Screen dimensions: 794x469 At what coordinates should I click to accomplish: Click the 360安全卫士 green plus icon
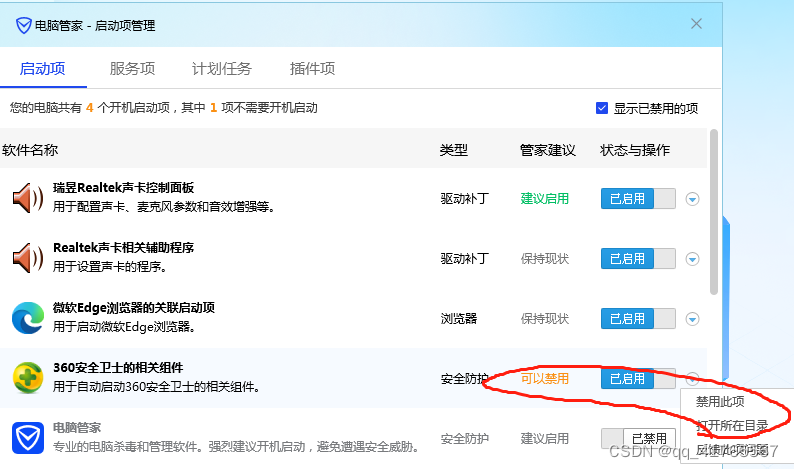point(28,378)
